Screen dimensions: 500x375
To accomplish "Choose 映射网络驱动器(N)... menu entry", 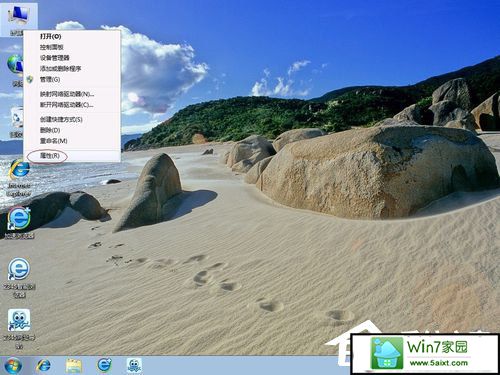I will tap(72, 94).
